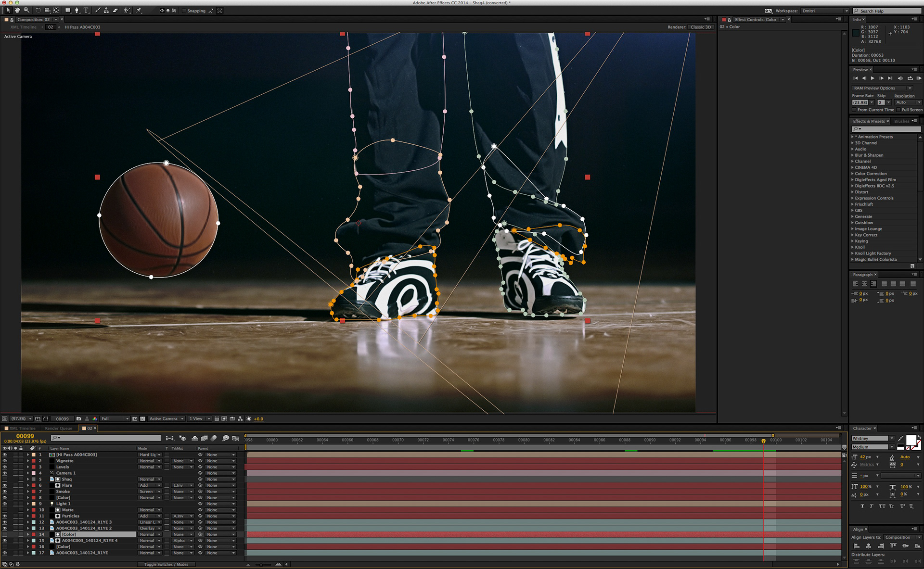Switch to the Render Queue tab
Viewport: 924px width, 569px height.
pos(59,428)
